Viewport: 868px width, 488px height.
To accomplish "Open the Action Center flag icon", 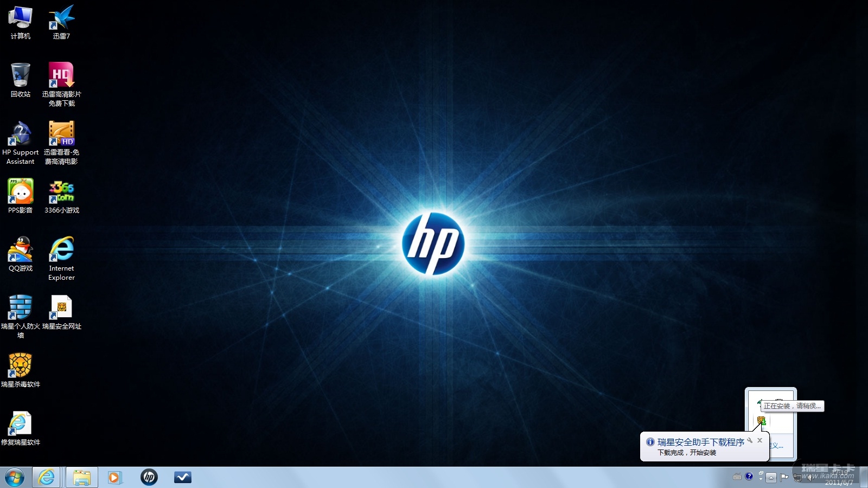I will (x=784, y=477).
